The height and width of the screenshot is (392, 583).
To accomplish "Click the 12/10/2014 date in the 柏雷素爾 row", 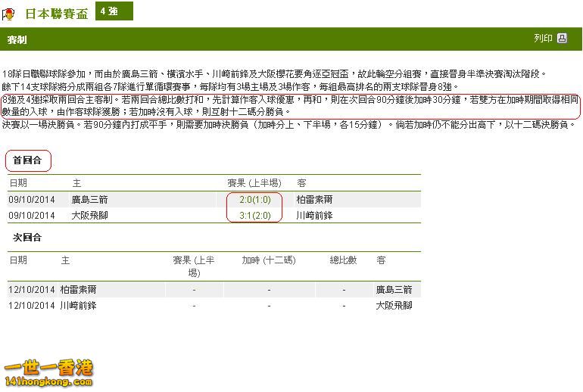I will click(32, 289).
